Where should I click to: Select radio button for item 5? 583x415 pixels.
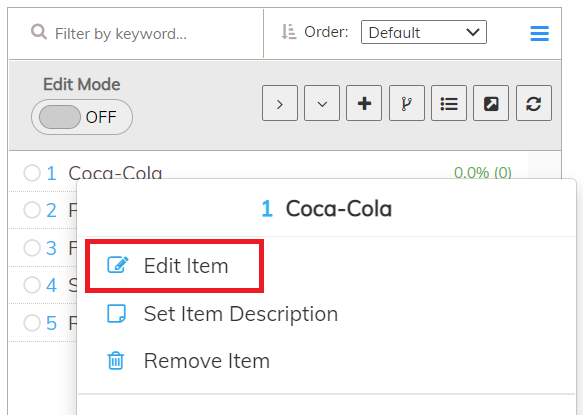32,322
